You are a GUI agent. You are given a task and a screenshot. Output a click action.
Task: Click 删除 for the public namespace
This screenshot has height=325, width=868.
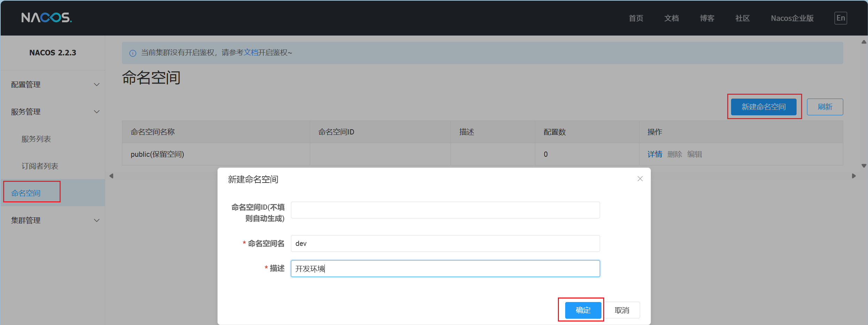675,154
